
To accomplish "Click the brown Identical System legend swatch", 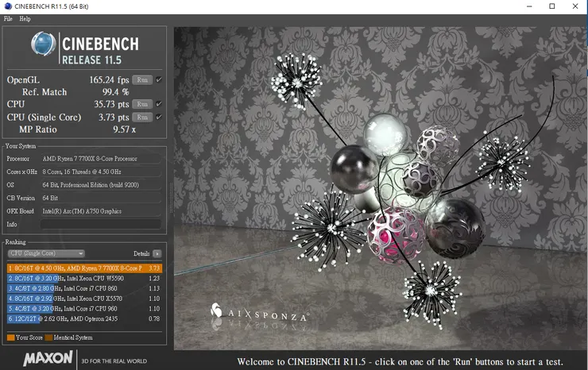I will pos(48,337).
